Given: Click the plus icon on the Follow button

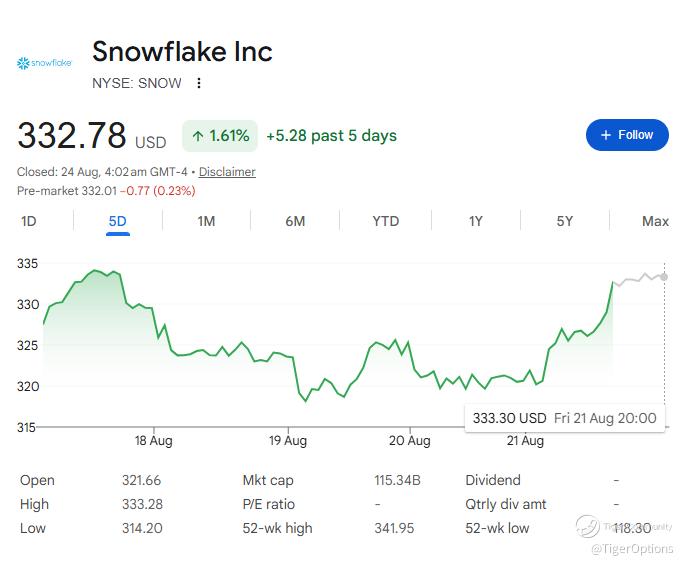Looking at the screenshot, I should point(606,135).
